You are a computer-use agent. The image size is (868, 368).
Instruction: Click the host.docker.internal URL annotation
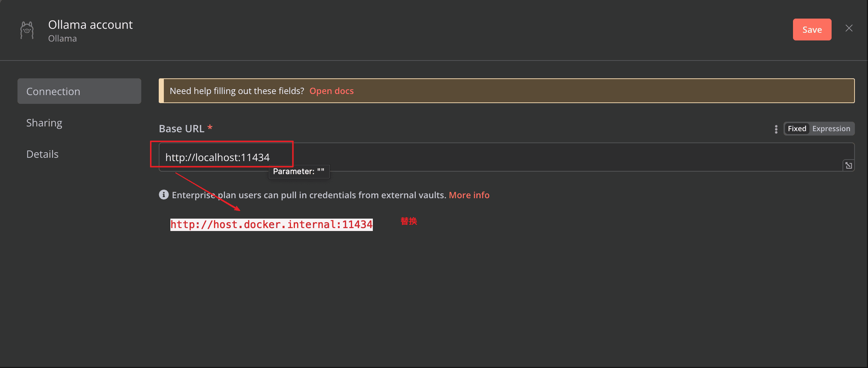click(271, 224)
